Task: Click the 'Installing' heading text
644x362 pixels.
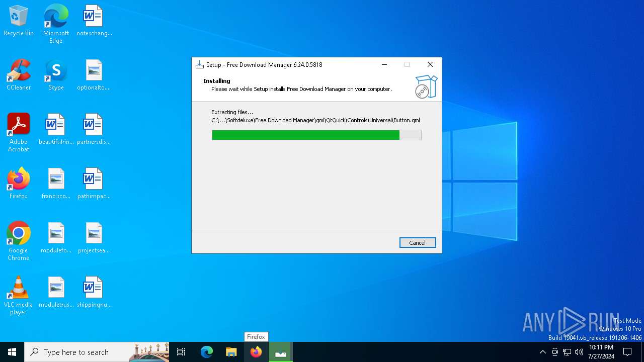Action: coord(217,81)
